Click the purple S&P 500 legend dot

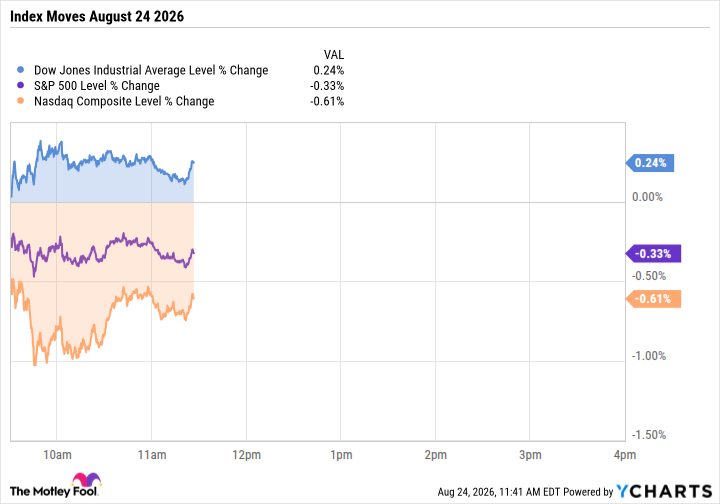[x=20, y=85]
